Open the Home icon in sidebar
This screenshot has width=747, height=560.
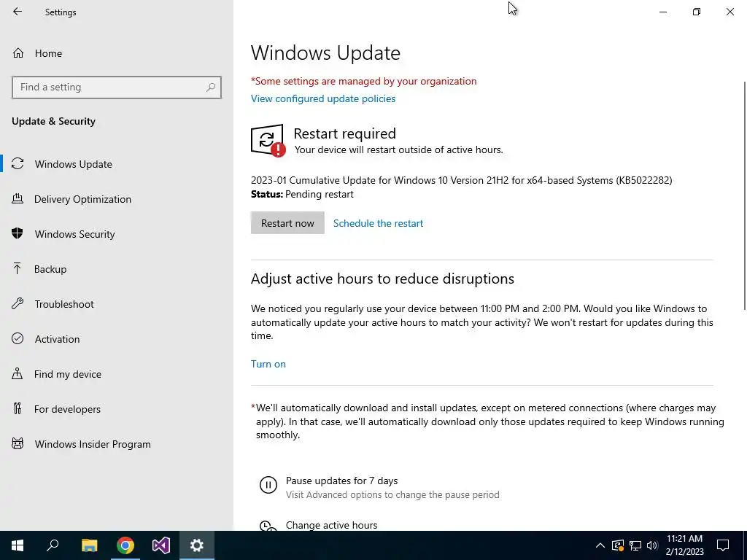click(x=18, y=52)
